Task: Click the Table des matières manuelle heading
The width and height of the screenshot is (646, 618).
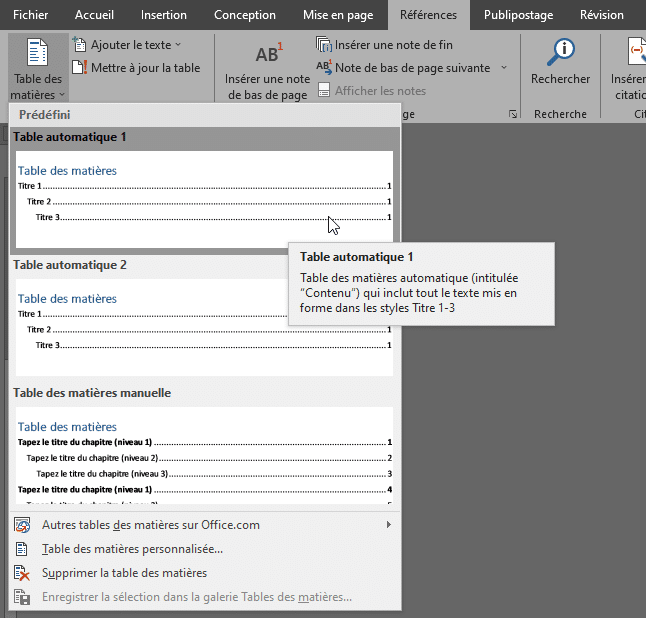Action: (x=92, y=393)
